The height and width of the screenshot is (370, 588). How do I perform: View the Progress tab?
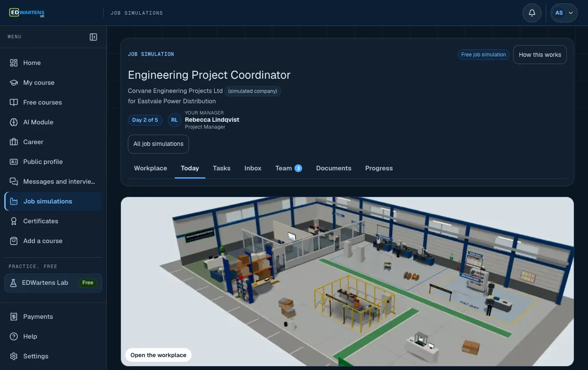coord(379,168)
